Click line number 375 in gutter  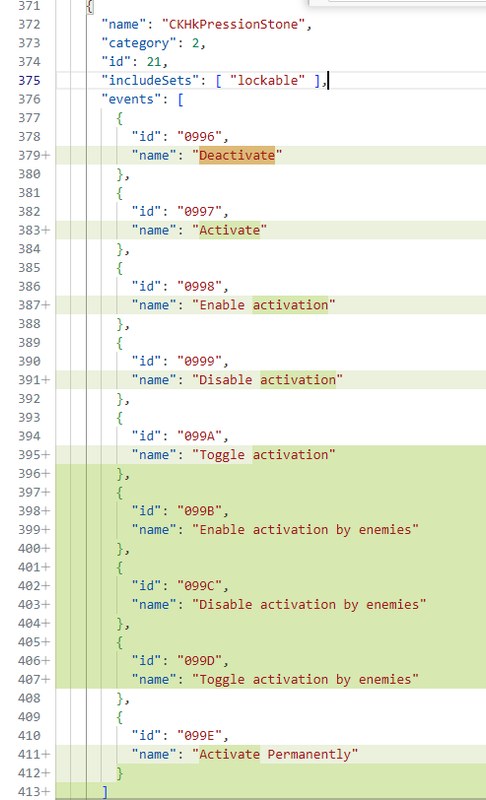pos(29,81)
